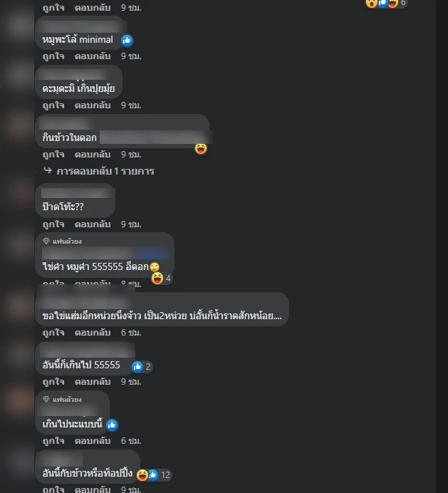Click like reaction on 'เกินไปนะแบบนี้' comment
Image resolution: width=448 pixels, height=493 pixels.
click(112, 425)
